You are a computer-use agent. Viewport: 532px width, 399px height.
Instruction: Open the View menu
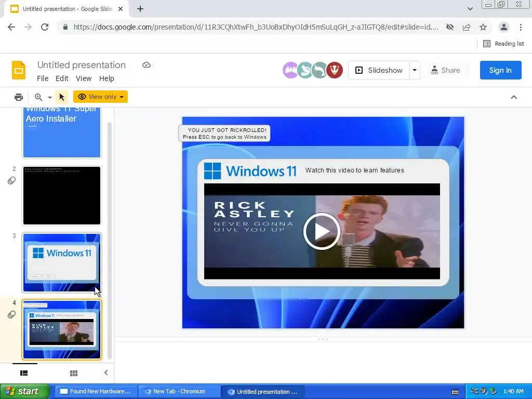[x=84, y=78]
